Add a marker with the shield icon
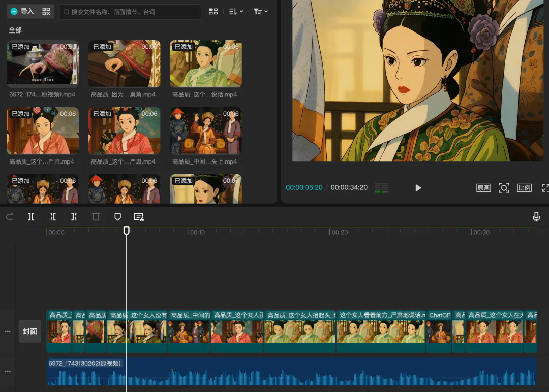The width and height of the screenshot is (549, 392). [117, 217]
